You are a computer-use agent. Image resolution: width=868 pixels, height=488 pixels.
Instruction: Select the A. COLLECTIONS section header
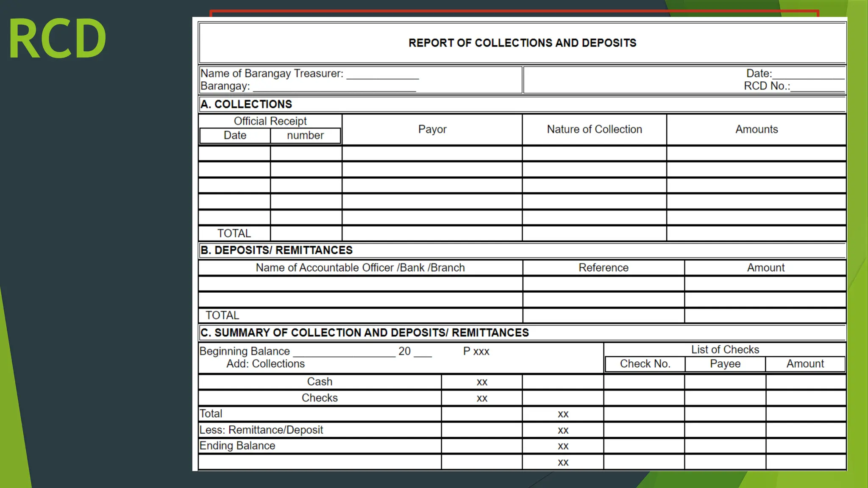click(x=246, y=104)
